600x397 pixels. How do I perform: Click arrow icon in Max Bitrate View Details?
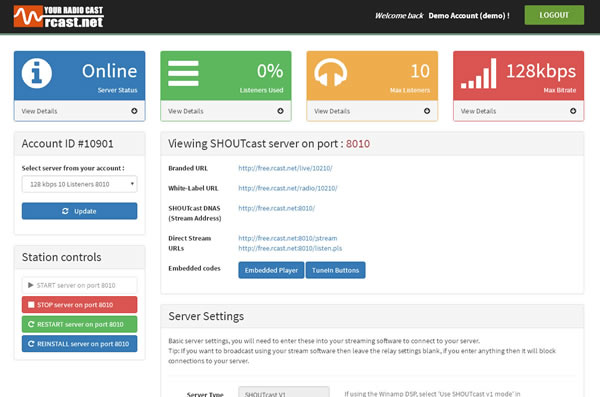pyautogui.click(x=573, y=111)
